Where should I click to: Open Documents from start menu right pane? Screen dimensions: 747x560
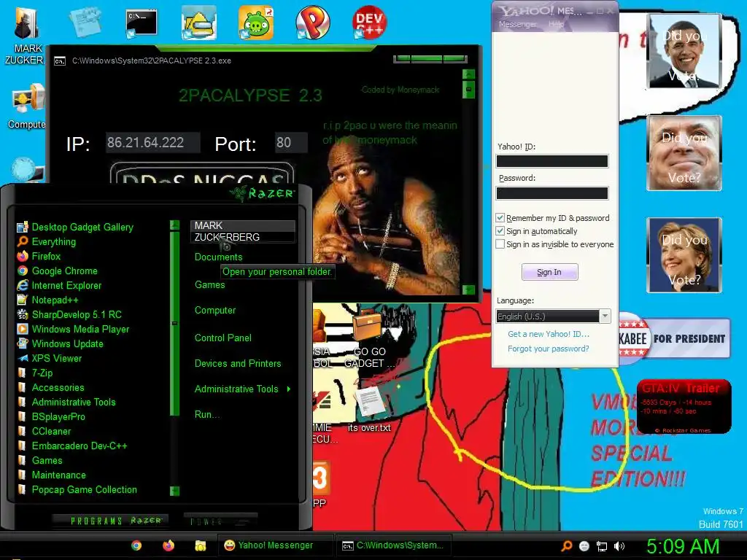pos(219,257)
